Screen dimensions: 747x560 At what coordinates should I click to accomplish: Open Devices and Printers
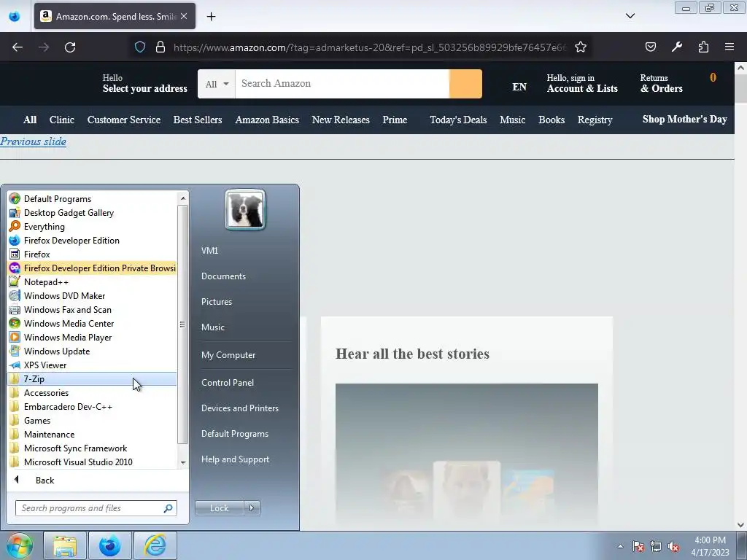pos(239,408)
